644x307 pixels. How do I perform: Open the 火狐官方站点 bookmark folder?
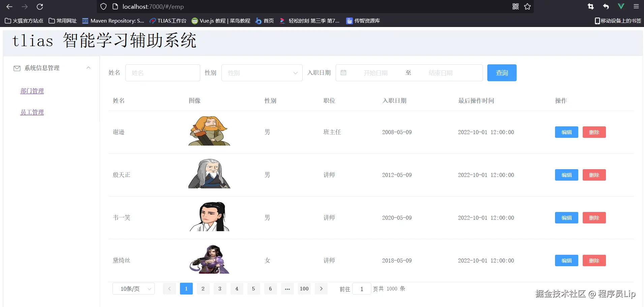(24, 21)
